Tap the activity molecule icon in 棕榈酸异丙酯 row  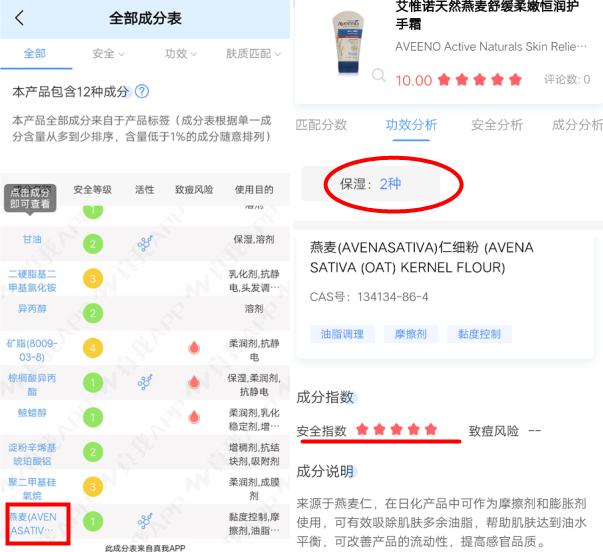click(x=145, y=382)
